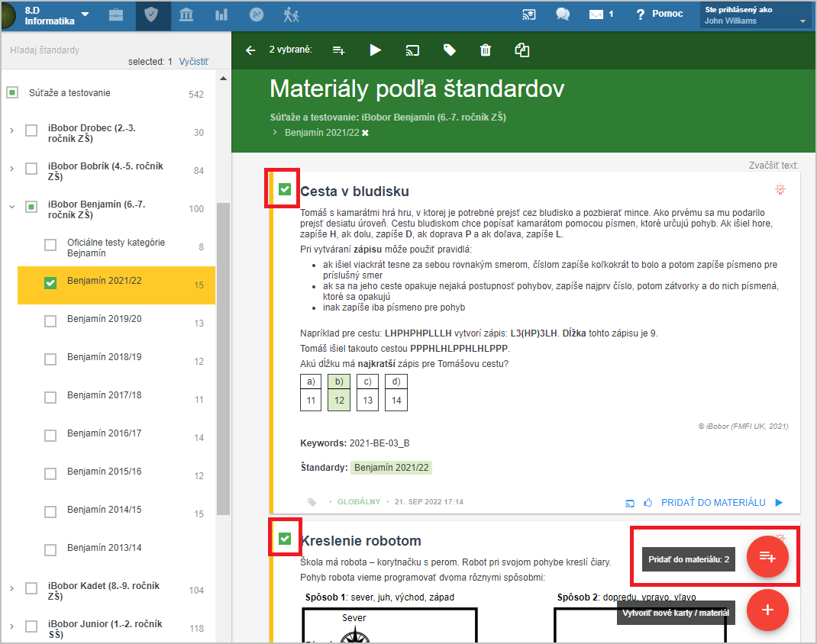The width and height of the screenshot is (817, 644).
Task: Check iBobor Bobrík (4.-5. ročník ZŠ) checkbox
Action: pos(32,169)
